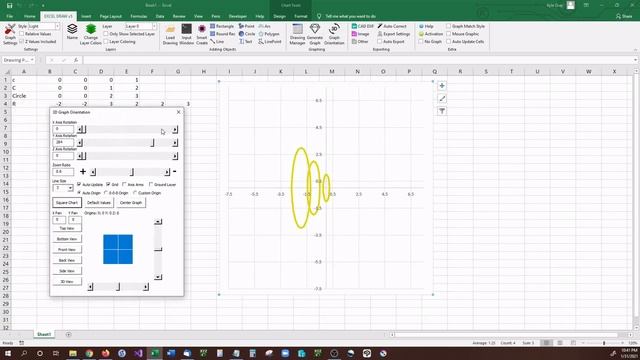Add a Circle object
Screen dimensions: 640x360
coord(247,34)
